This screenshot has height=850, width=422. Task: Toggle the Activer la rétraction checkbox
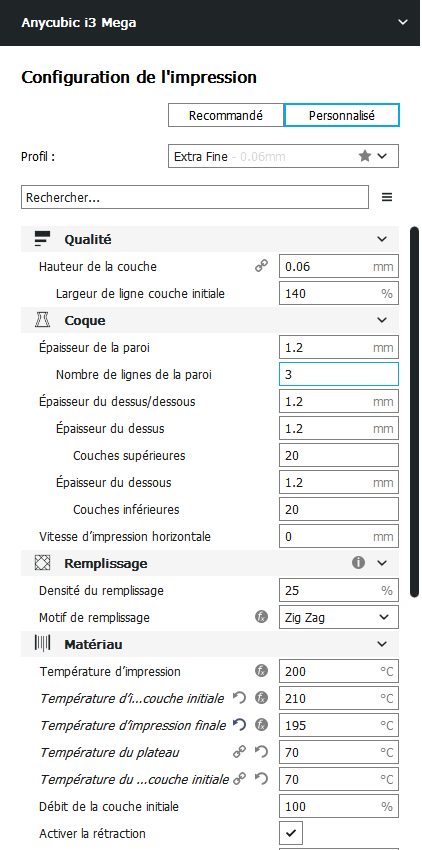pos(291,833)
